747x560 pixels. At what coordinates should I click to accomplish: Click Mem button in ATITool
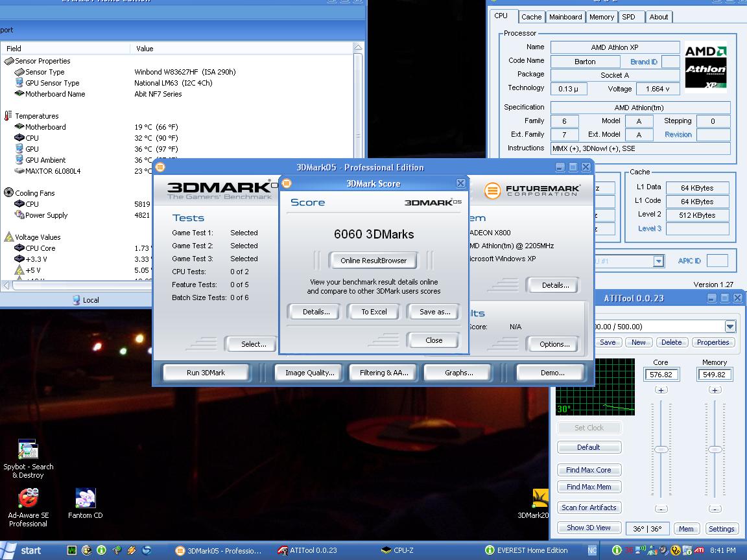click(x=686, y=529)
